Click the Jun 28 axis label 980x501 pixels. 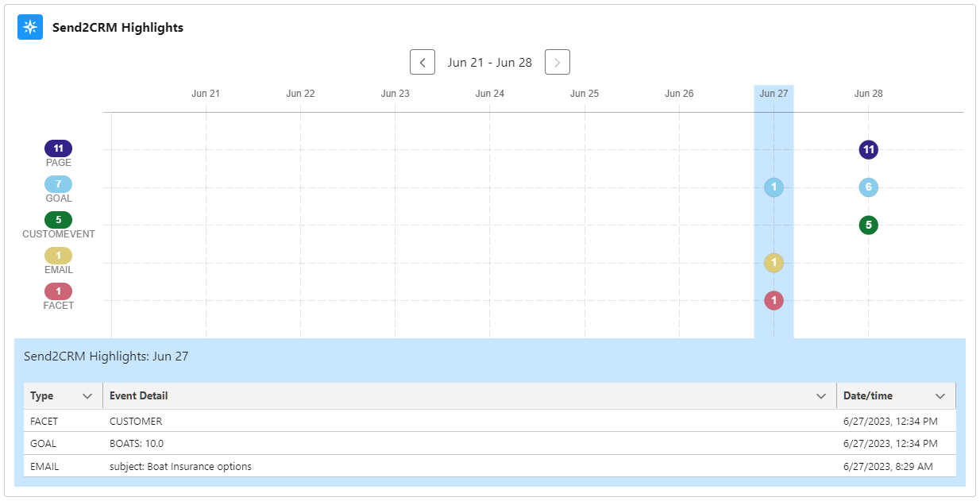(869, 94)
